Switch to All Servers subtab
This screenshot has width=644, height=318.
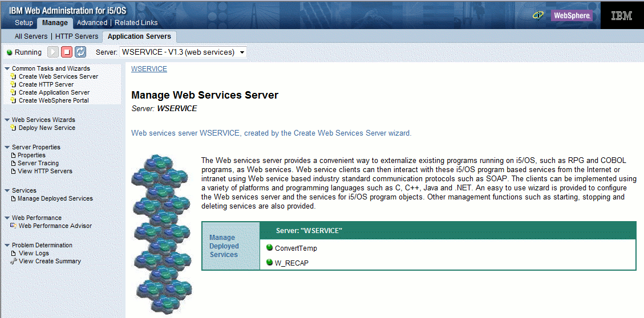[x=31, y=36]
